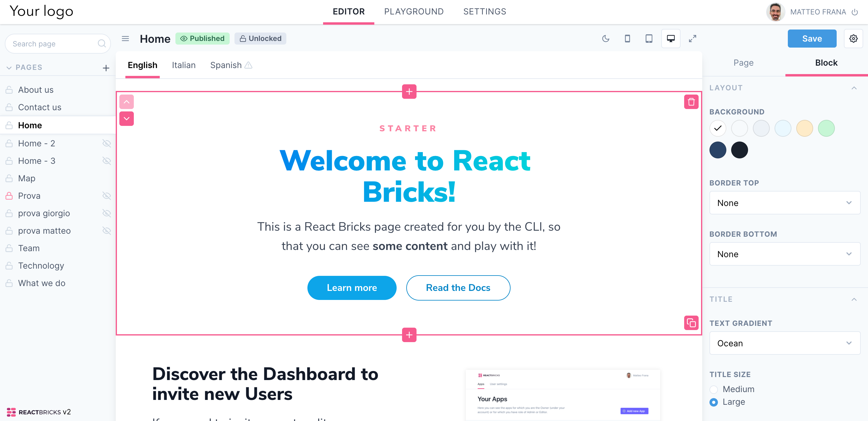The width and height of the screenshot is (868, 421).
Task: Show the hidden Prova page
Action: [x=106, y=195]
